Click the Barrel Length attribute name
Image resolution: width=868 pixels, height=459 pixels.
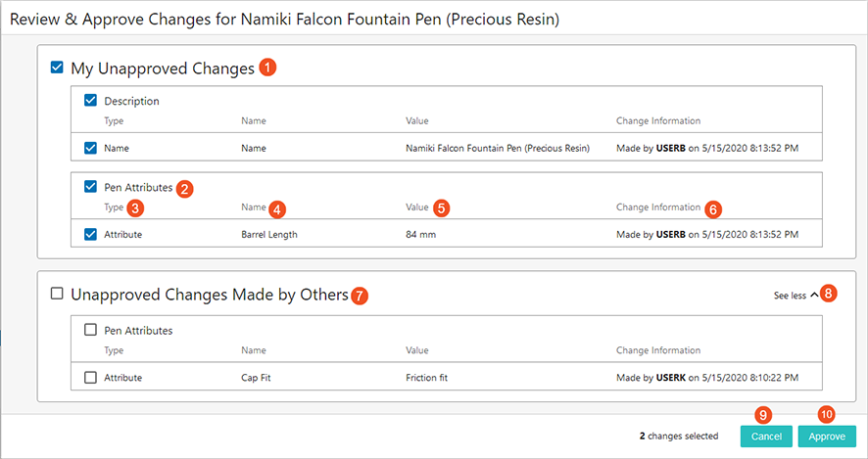[x=269, y=235]
